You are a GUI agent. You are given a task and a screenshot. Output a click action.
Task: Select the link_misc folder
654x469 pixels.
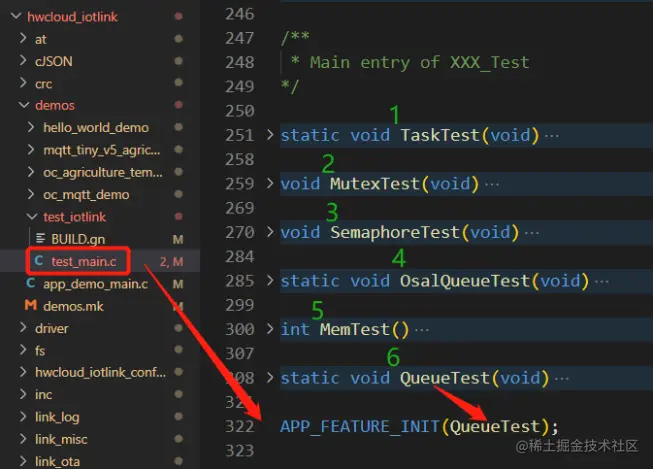click(61, 439)
